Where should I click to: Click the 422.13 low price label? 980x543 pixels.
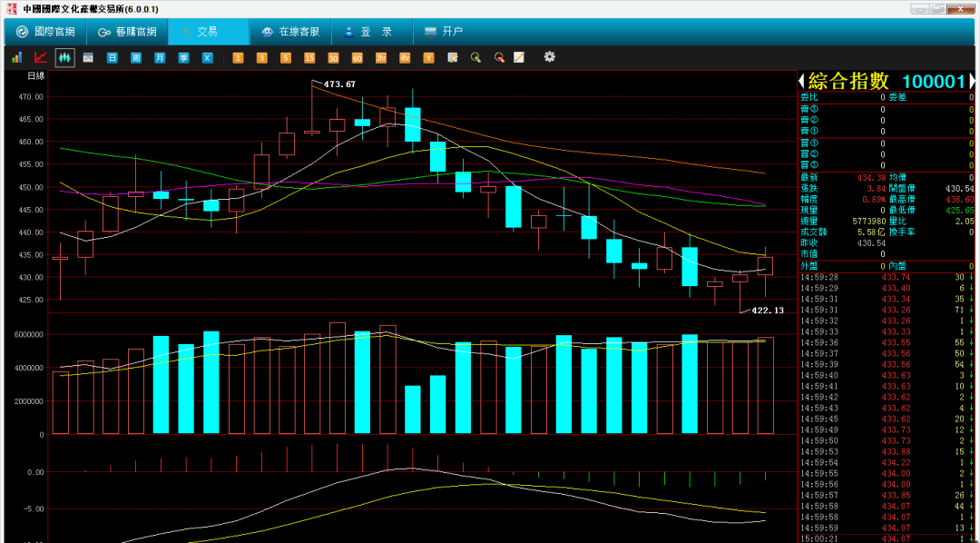click(x=768, y=311)
